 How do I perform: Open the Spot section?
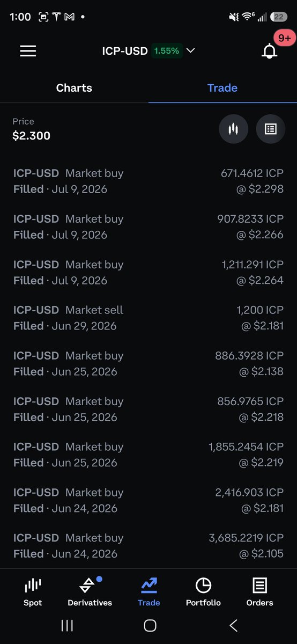[33, 592]
